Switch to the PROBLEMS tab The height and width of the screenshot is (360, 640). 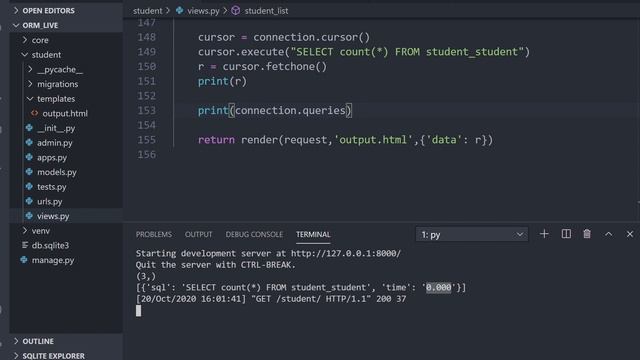tap(154, 234)
